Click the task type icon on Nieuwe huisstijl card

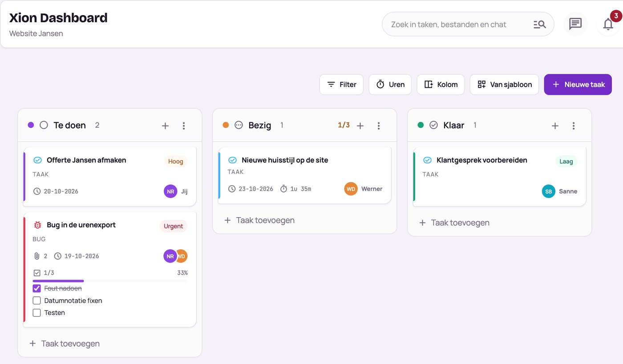[232, 160]
